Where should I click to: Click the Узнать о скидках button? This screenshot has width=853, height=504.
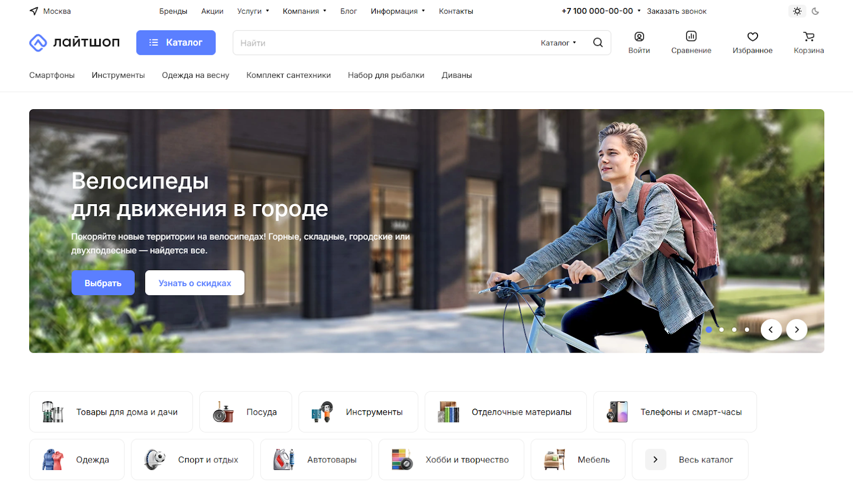point(195,283)
